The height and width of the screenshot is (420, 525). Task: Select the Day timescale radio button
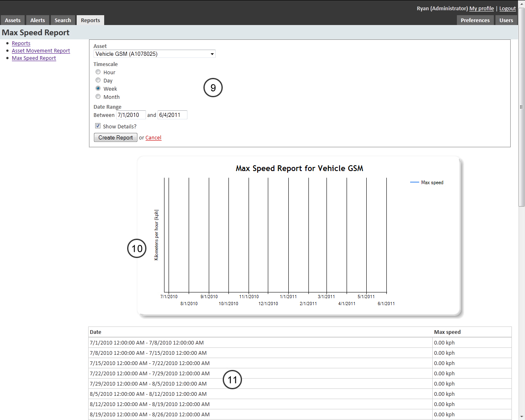click(x=98, y=80)
